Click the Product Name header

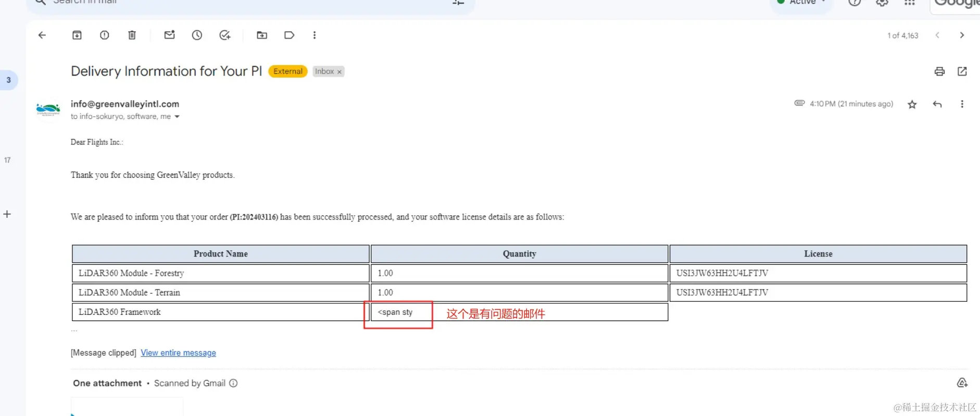(x=221, y=254)
